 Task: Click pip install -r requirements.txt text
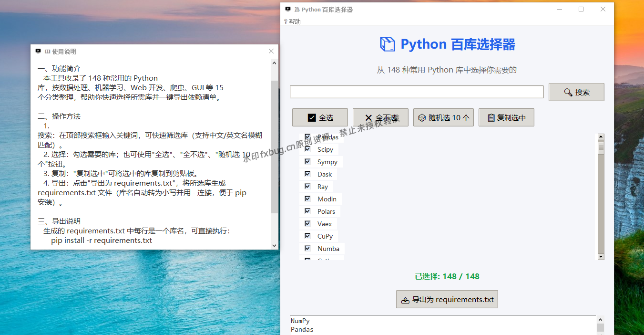[102, 241]
